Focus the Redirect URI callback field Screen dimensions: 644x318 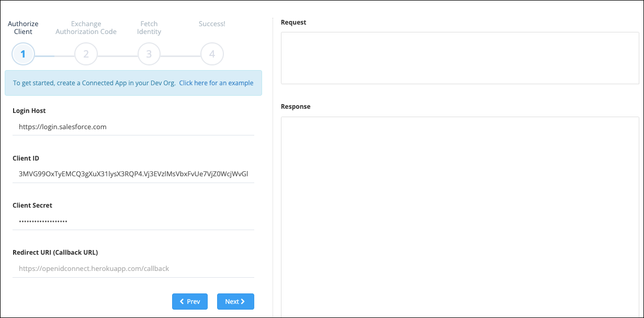click(x=133, y=268)
